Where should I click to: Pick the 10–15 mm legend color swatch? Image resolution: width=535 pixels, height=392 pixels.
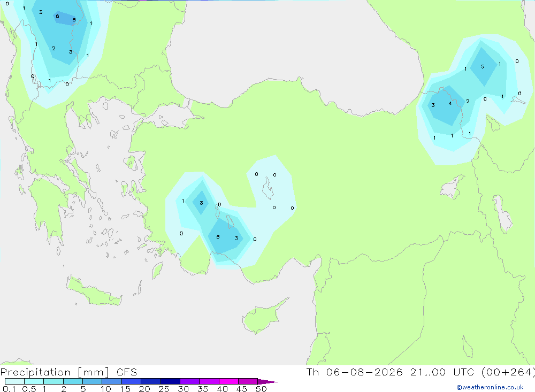click(x=112, y=381)
